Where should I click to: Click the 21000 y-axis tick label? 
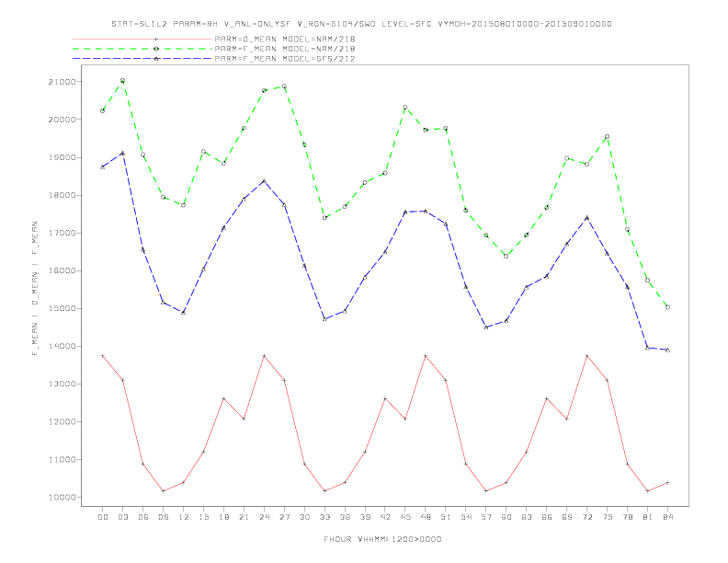pyautogui.click(x=62, y=82)
